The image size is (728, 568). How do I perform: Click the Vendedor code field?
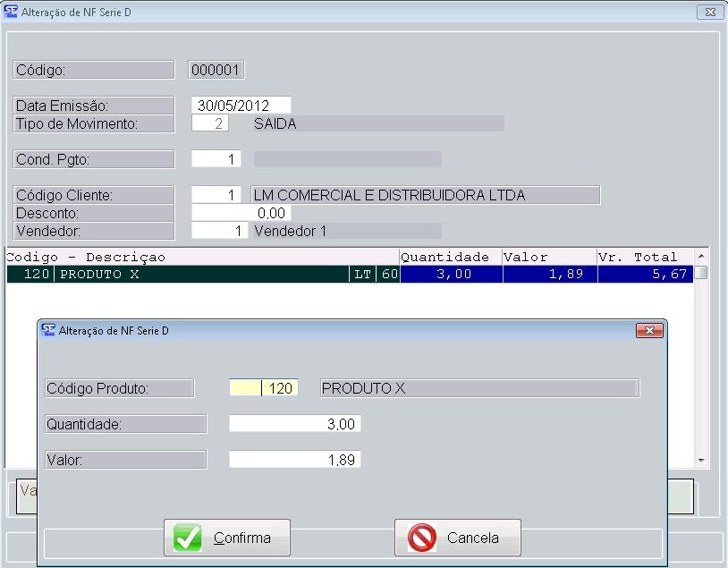click(216, 231)
